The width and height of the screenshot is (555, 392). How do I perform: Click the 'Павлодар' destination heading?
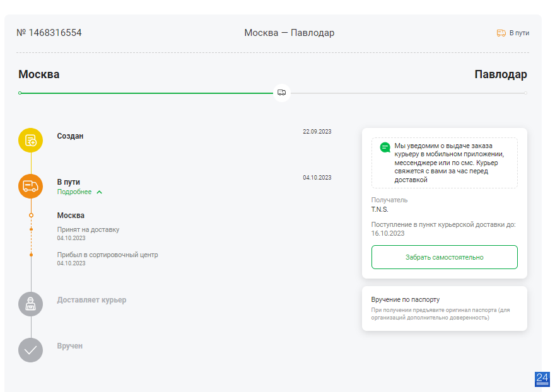point(501,74)
